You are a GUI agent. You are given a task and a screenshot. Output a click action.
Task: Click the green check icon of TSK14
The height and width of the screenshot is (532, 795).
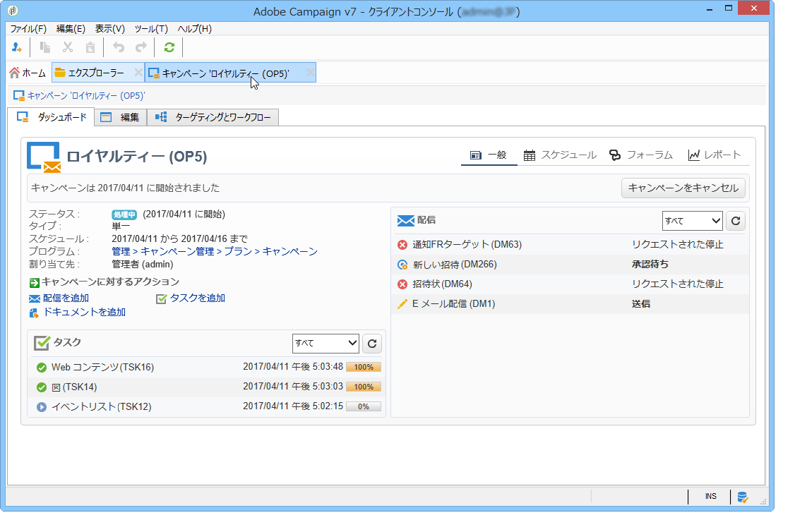[42, 387]
